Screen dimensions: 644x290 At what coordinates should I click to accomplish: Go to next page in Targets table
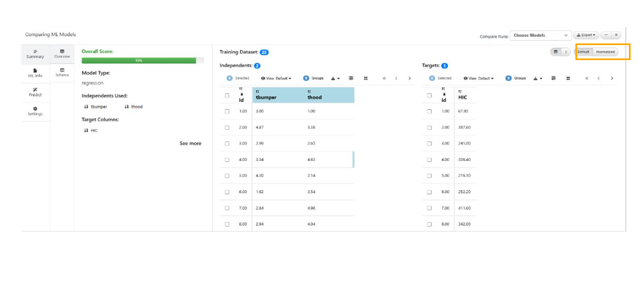point(612,78)
